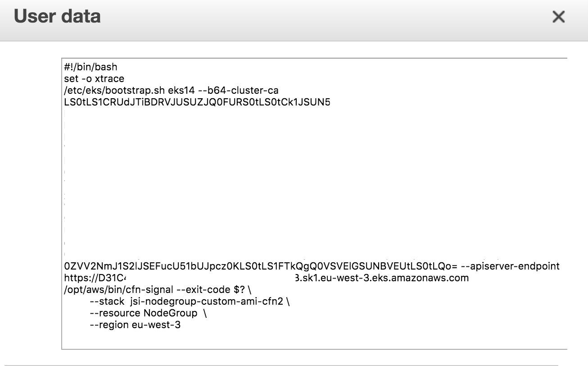Click the --b64-cluster-ca flag
The width and height of the screenshot is (588, 366).
coord(240,91)
